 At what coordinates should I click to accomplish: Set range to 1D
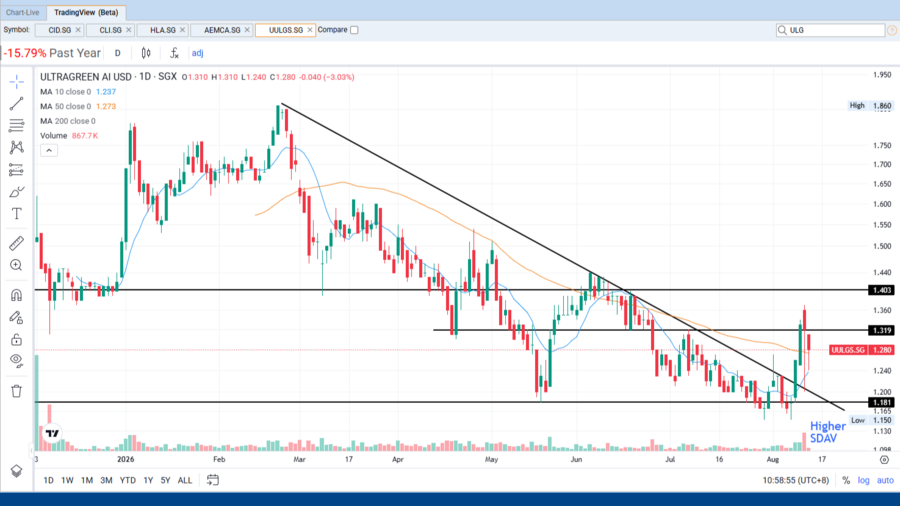pos(49,480)
